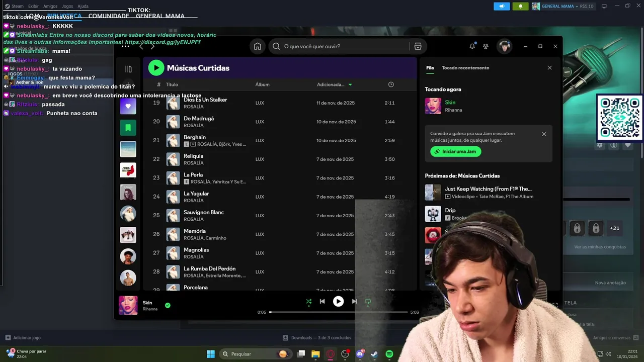Click Nova anotação in Steam
Viewport: 644px width, 362px height.
point(610,283)
